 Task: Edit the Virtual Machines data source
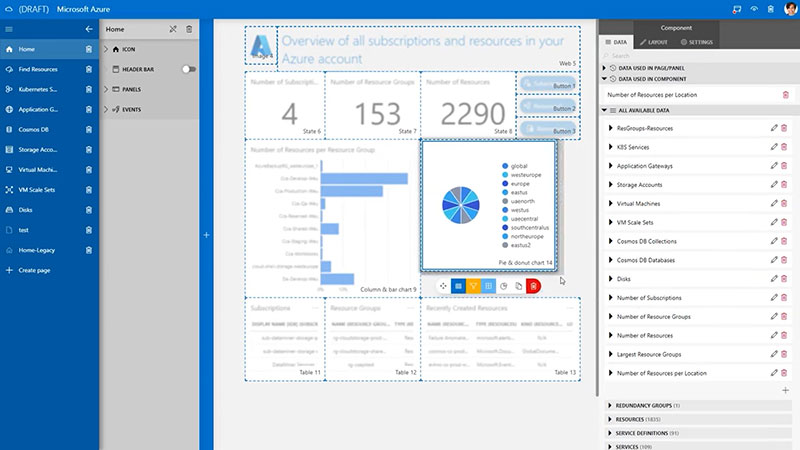click(774, 204)
